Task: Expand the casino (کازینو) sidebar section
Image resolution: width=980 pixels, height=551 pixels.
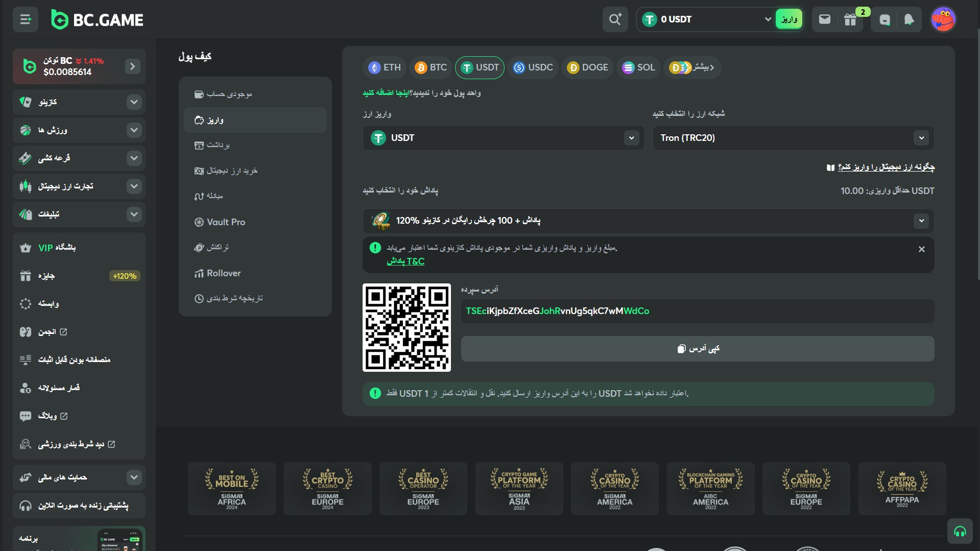Action: click(x=79, y=102)
